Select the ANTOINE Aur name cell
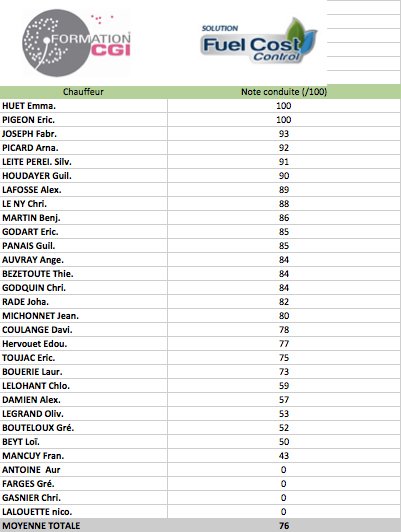Screen dimensions: 401x532 coord(83,470)
